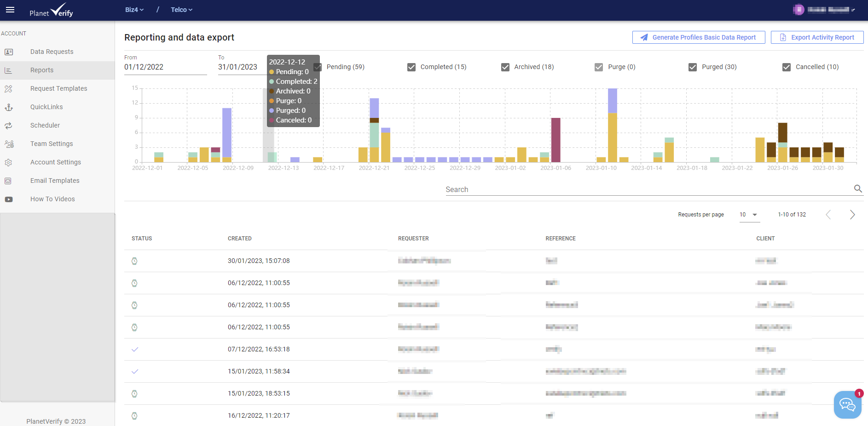Click completed checkmark icon for 15/01/2023 11:58:34 row

(135, 372)
